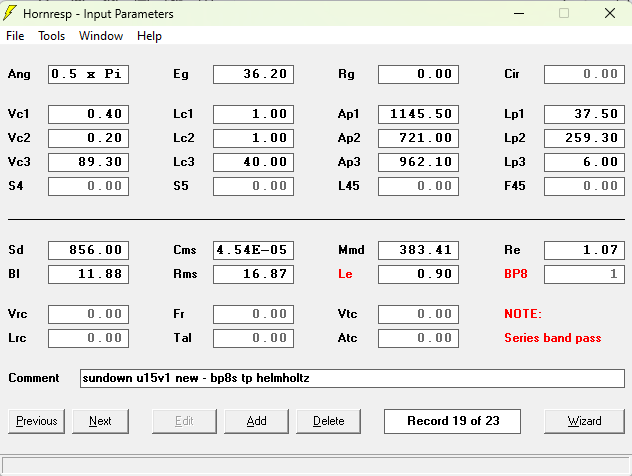632x476 pixels.
Task: Select the Rms field showing 16.87
Action: 254,274
